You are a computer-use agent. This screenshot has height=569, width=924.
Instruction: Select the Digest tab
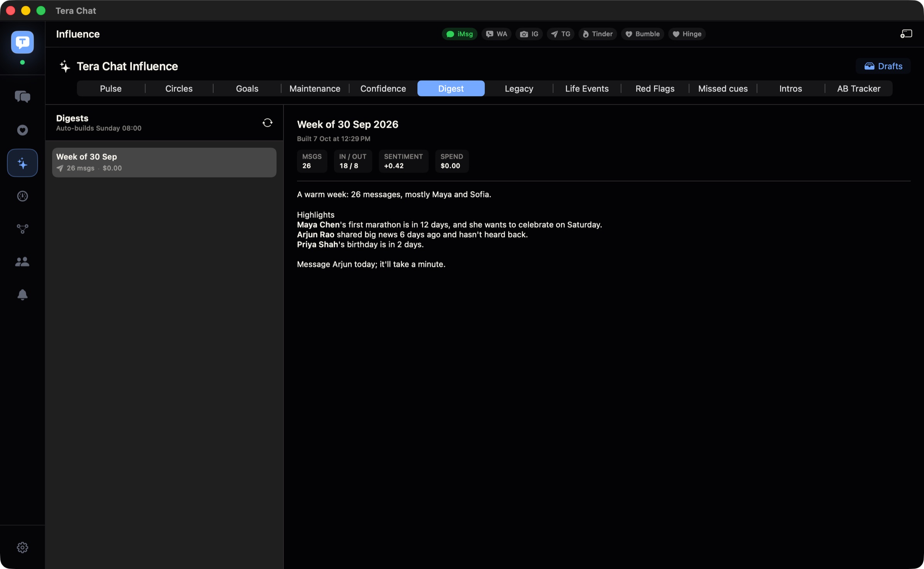pos(451,88)
